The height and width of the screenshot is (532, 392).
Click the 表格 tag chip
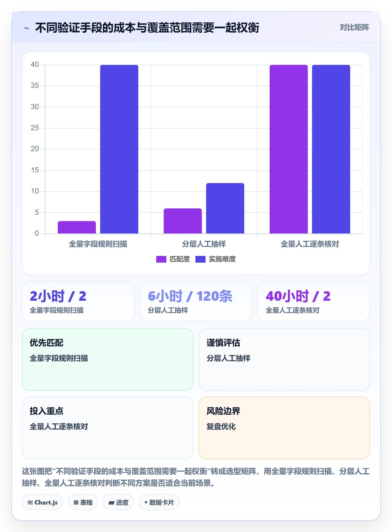[83, 502]
